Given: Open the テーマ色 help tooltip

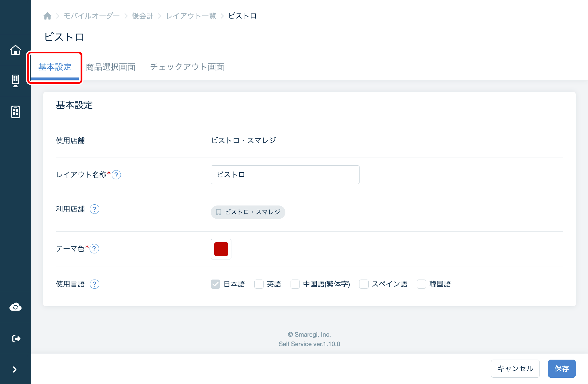Looking at the screenshot, I should pos(95,249).
